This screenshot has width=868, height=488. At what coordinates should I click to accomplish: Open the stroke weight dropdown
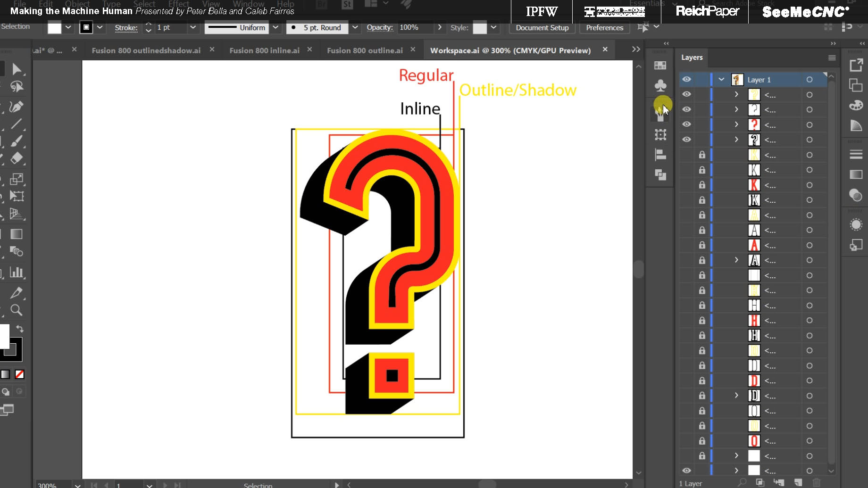[192, 27]
